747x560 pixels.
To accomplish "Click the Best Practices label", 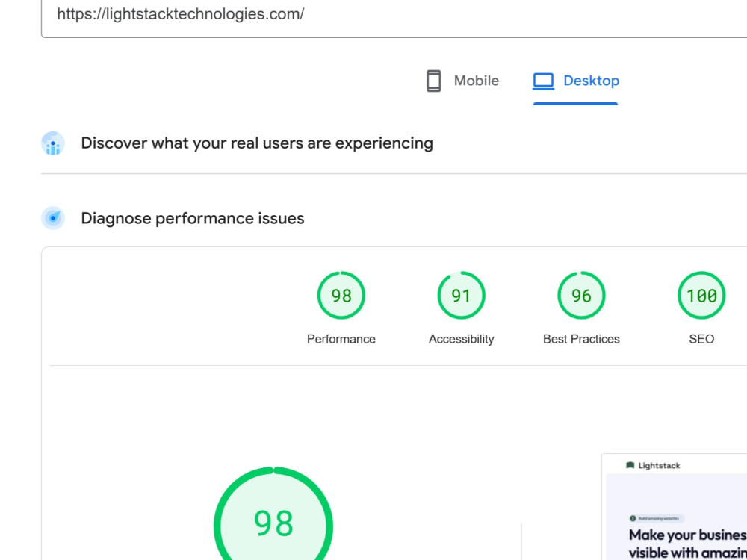I will pyautogui.click(x=581, y=339).
